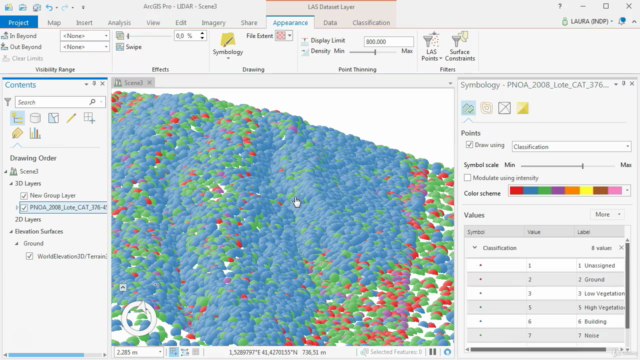This screenshot has height=360, width=640.
Task: Open the Edges symbology tab icon
Action: [504, 108]
